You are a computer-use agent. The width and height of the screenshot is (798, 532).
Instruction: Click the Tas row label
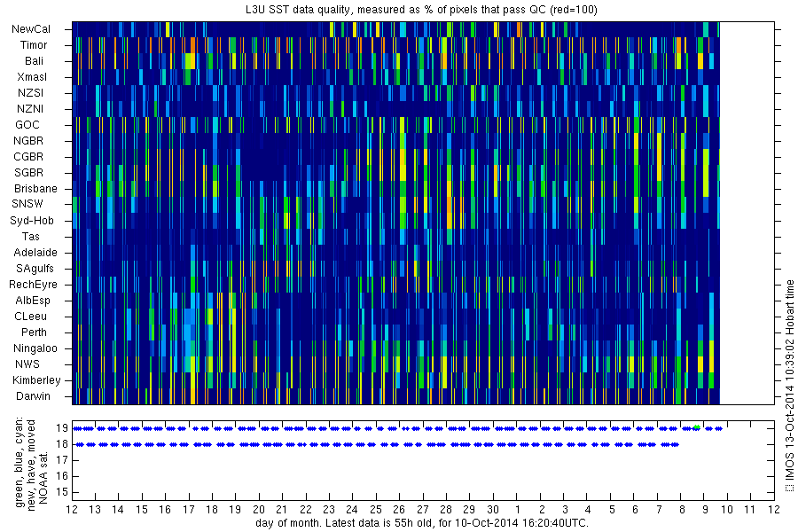coord(30,237)
